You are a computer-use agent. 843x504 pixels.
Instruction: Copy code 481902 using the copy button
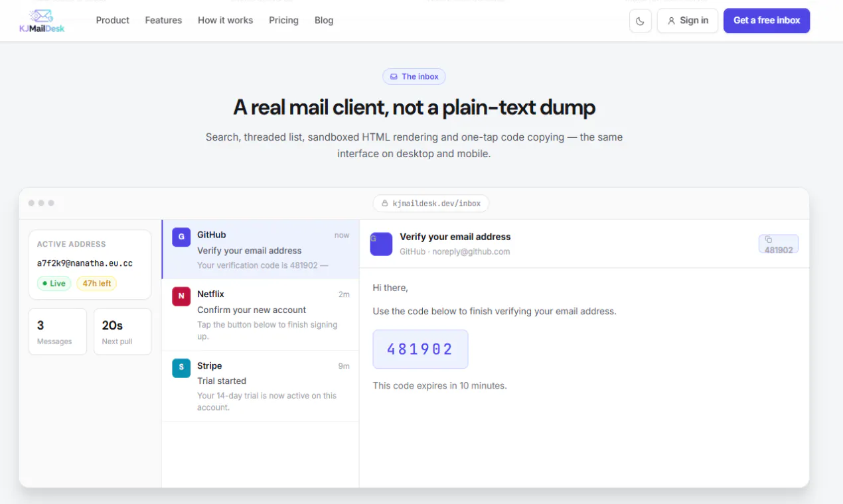click(779, 244)
